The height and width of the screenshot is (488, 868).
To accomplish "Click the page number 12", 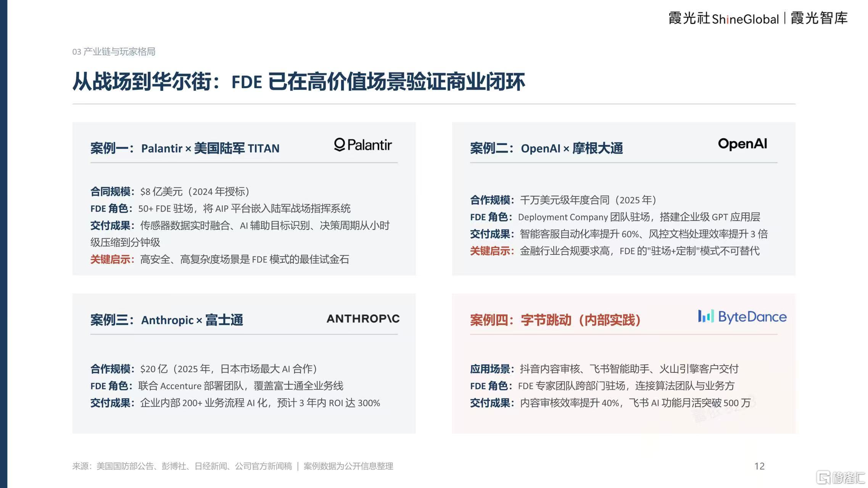I will pyautogui.click(x=759, y=466).
